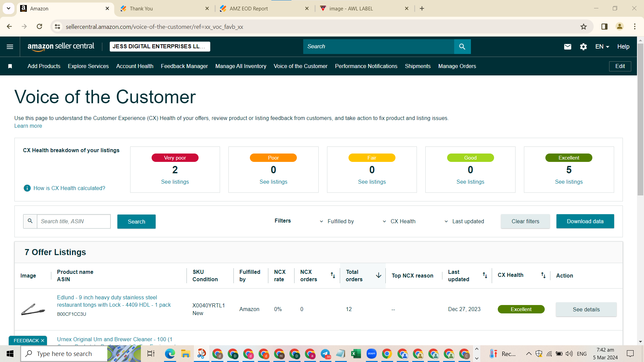
Task: Sort by Total orders down arrow
Action: pyautogui.click(x=378, y=275)
